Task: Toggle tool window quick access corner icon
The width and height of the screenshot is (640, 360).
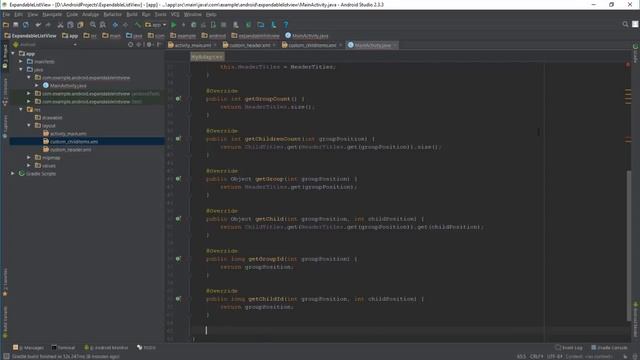Action: coord(6,356)
